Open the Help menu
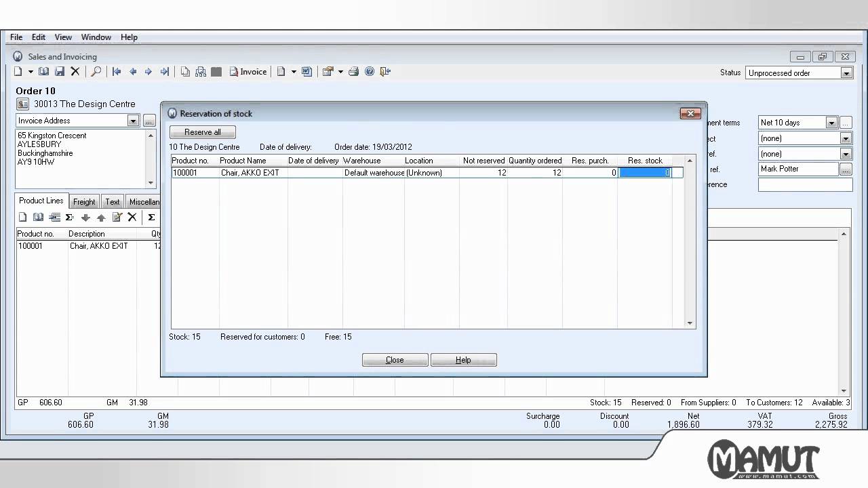Screen dimensions: 868x488 tap(129, 37)
